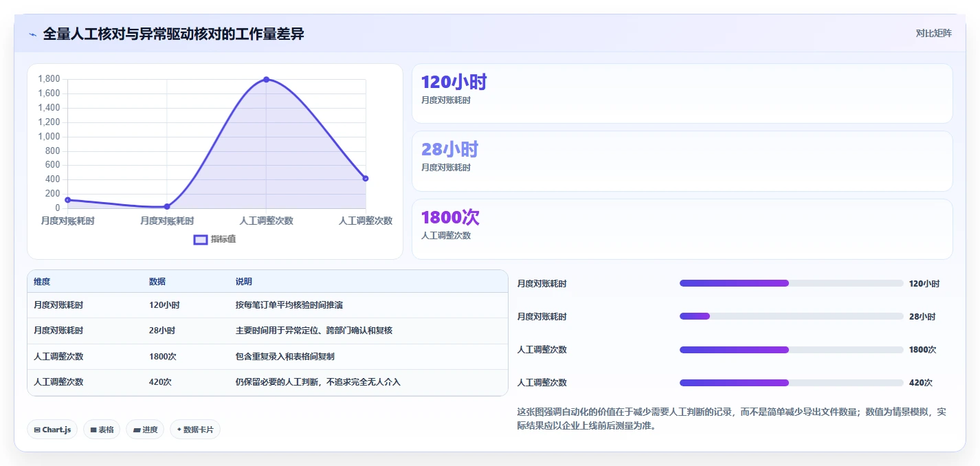
Task: Click the 1,000 y-axis label on the chart
Action: [49, 136]
